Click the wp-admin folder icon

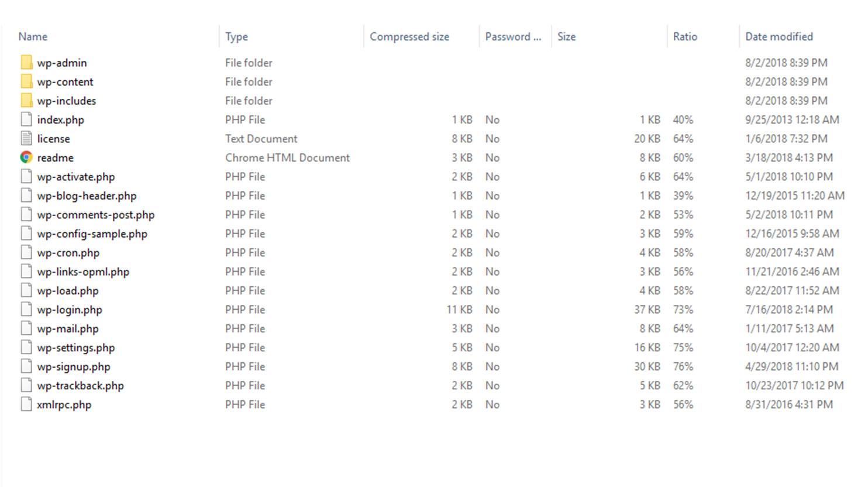[26, 63]
